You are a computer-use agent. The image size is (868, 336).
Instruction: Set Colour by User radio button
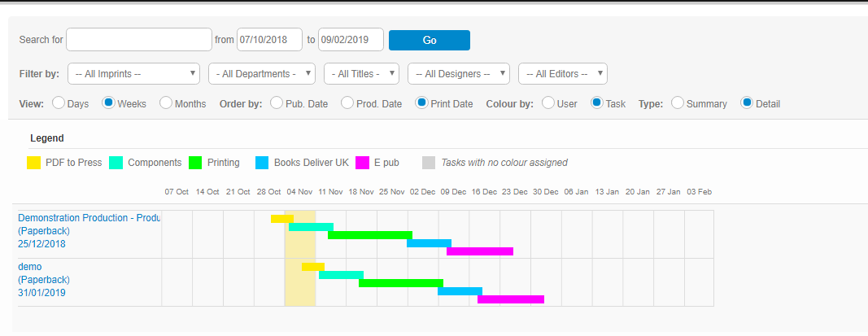point(548,103)
